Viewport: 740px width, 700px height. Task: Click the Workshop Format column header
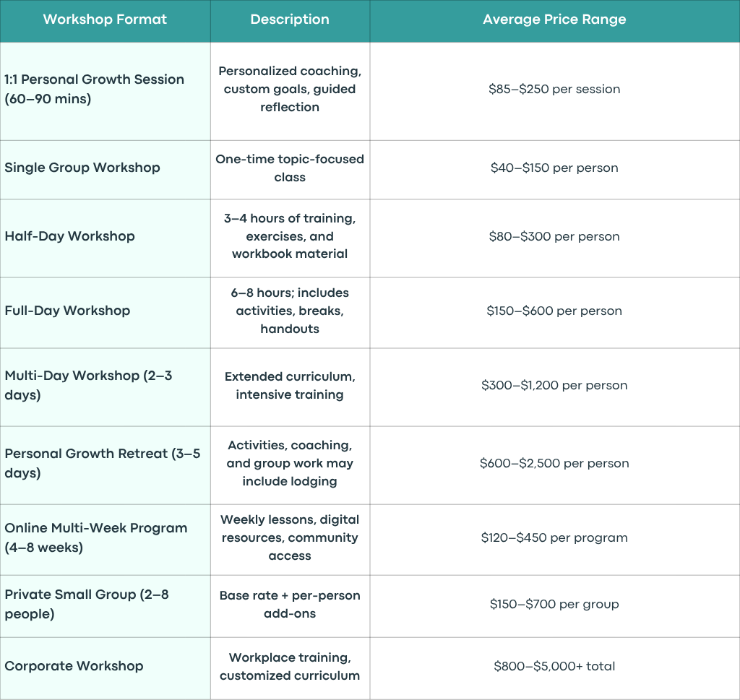(x=105, y=20)
